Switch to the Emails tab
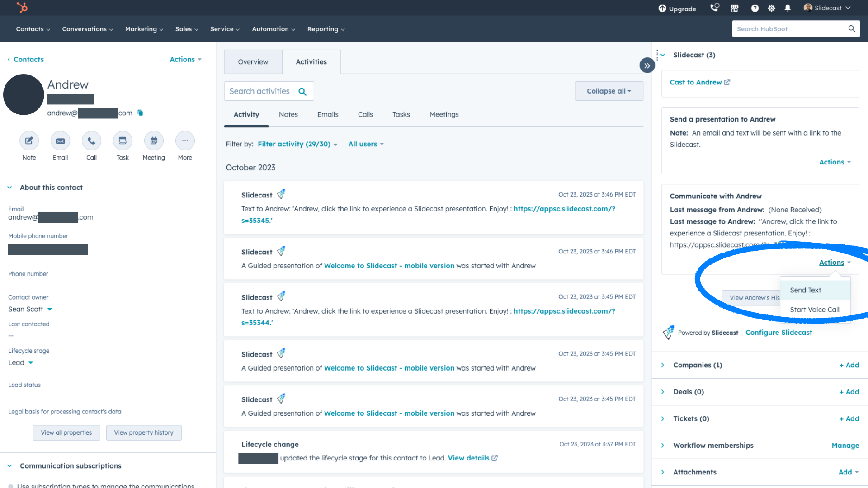 coord(327,114)
